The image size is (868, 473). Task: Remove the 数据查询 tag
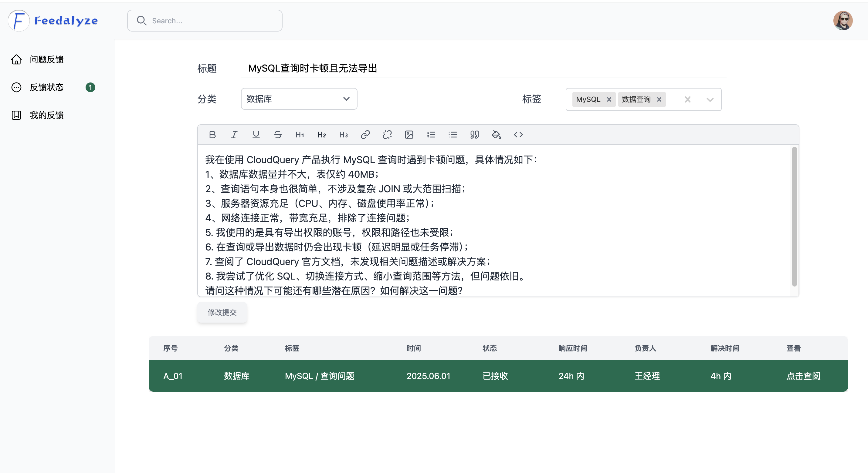point(659,99)
